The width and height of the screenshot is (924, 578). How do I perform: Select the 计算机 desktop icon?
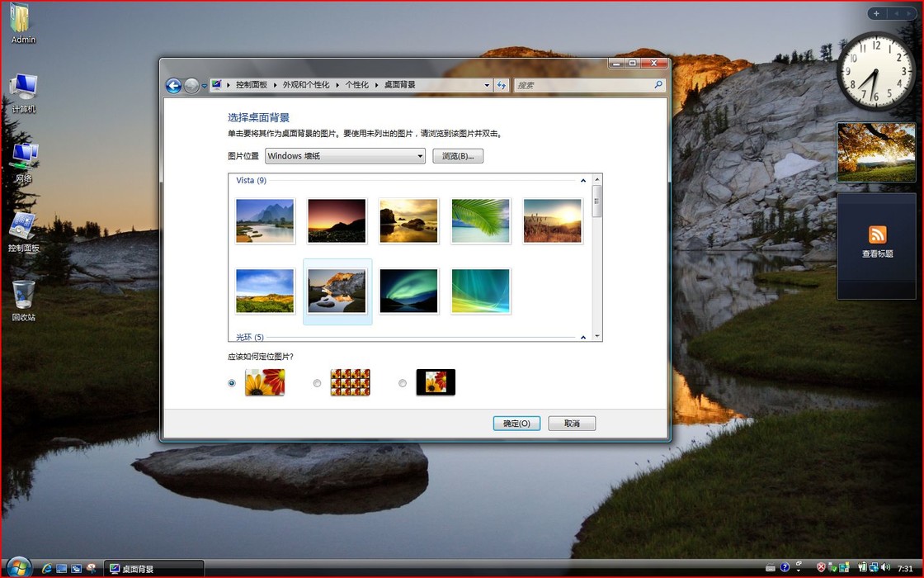click(24, 93)
